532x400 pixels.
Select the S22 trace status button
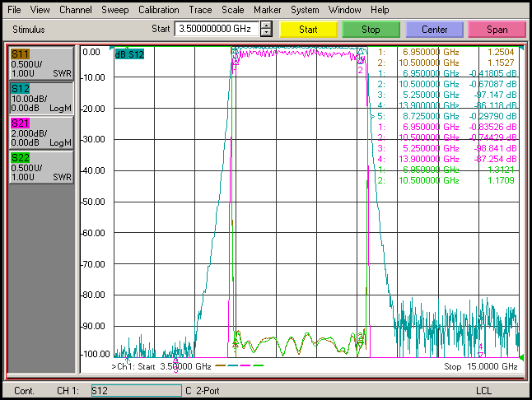click(41, 167)
